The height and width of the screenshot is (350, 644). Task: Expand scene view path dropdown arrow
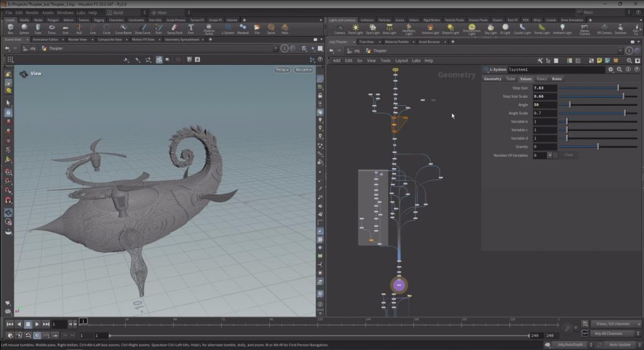[x=275, y=48]
